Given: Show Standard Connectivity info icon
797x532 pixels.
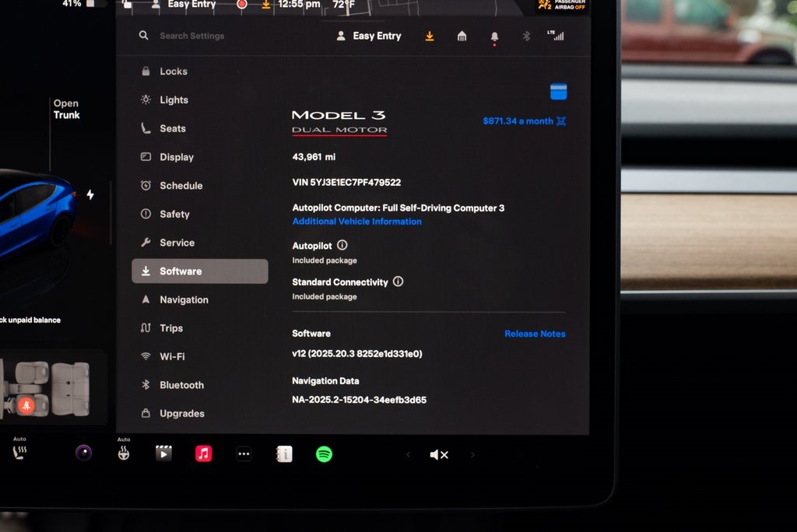Looking at the screenshot, I should 398,282.
